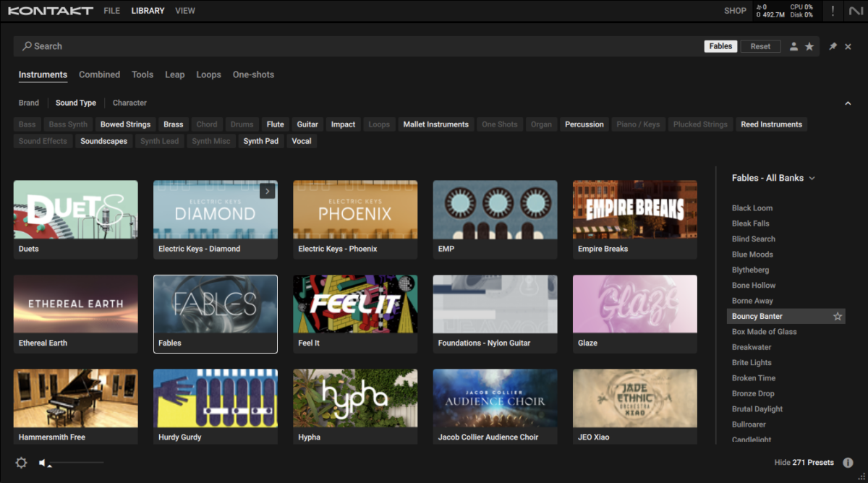Viewport: 868px width, 483px height.
Task: Select the Hypha library card
Action: click(355, 406)
